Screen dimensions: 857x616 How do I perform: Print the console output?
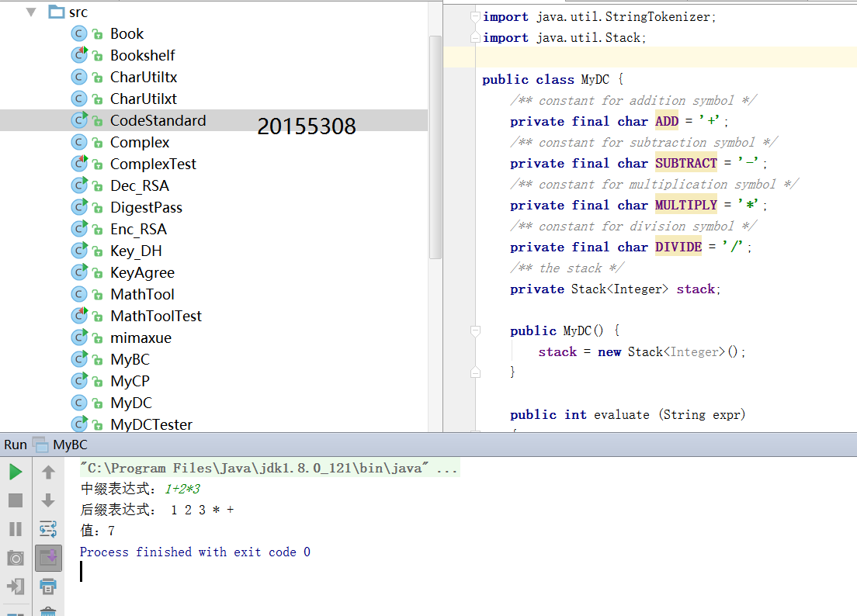48,587
